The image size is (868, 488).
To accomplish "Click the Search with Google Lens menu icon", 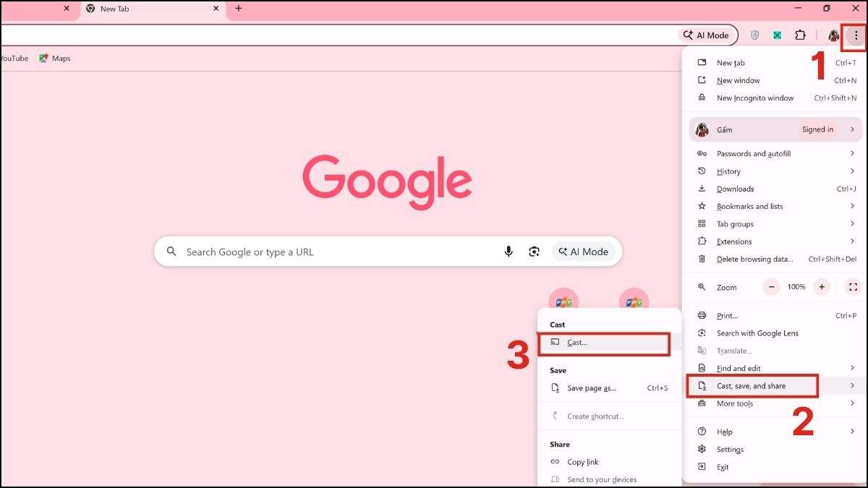I will [x=701, y=333].
